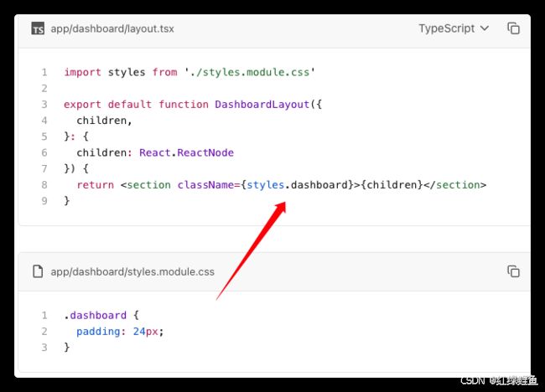The image size is (545, 392).
Task: Click the CSS file document icon
Action: pos(38,271)
